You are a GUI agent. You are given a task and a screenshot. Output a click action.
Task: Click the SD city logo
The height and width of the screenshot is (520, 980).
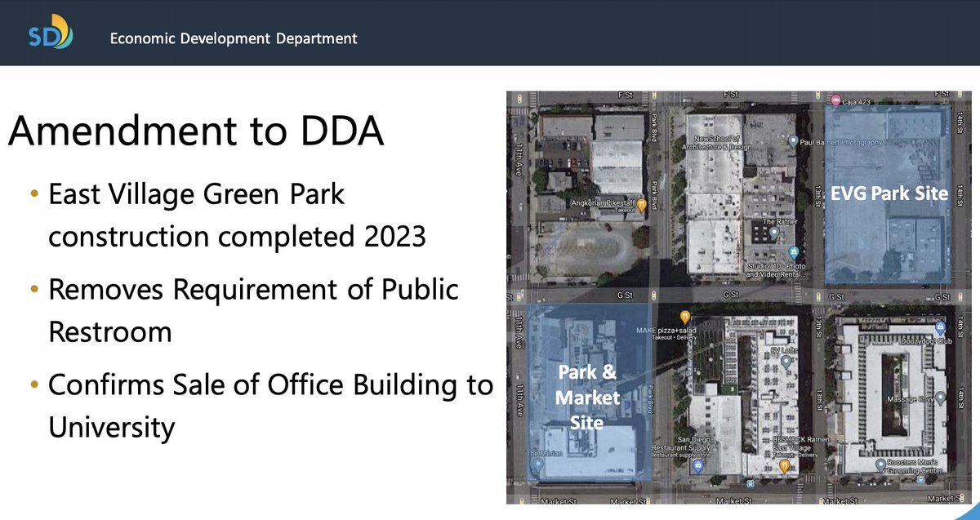pyautogui.click(x=51, y=33)
